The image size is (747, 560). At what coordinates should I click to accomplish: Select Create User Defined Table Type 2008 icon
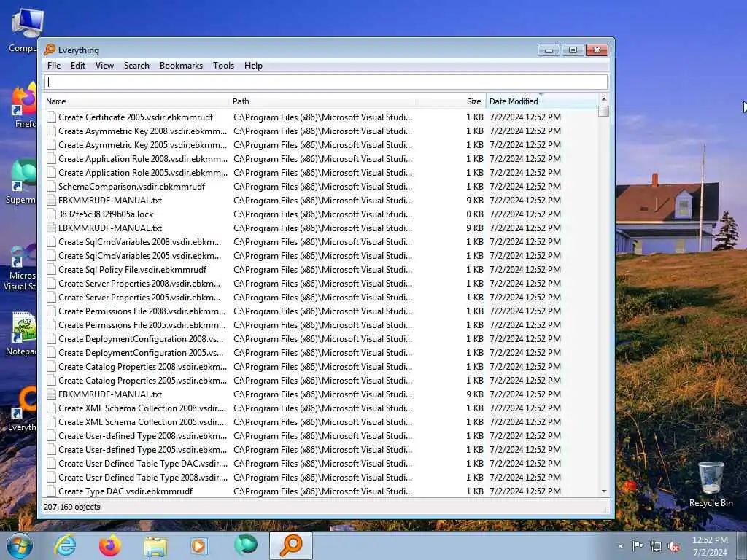click(x=51, y=477)
